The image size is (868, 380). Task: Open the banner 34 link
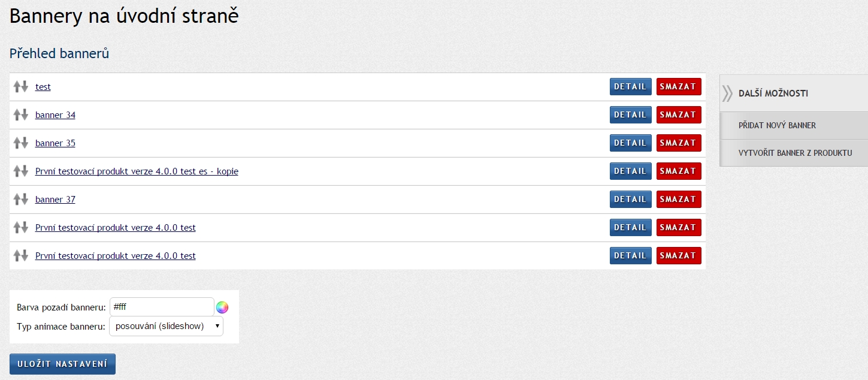tap(55, 115)
